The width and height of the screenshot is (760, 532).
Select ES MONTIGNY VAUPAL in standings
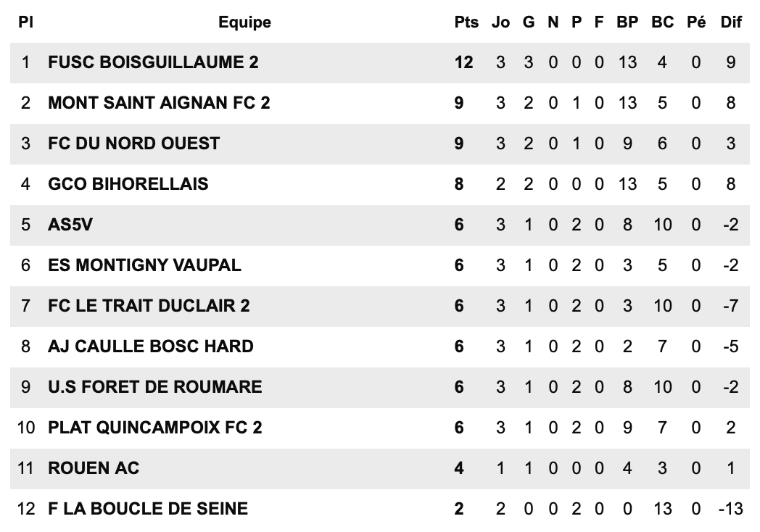coord(144,265)
